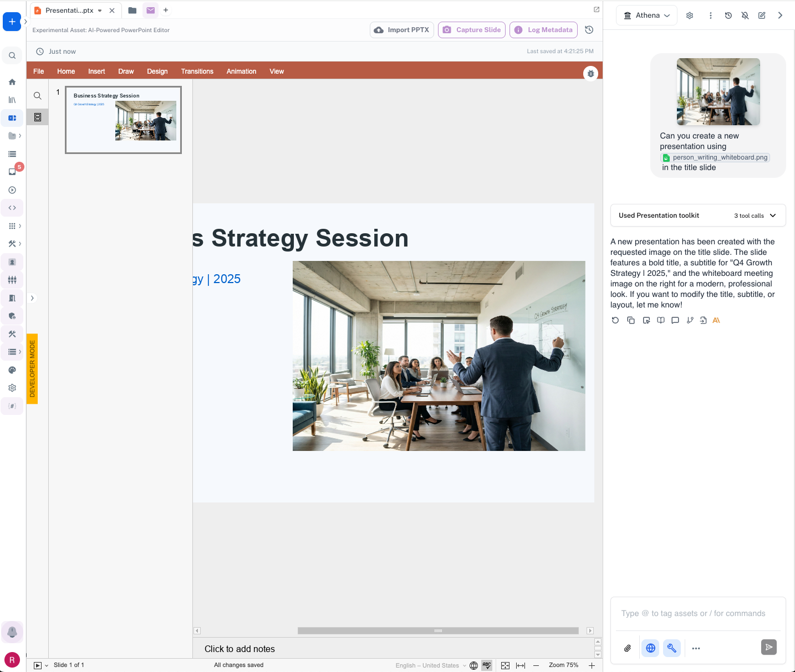The width and height of the screenshot is (795, 672).
Task: Click the find magnifier in editor panel
Action: [37, 96]
